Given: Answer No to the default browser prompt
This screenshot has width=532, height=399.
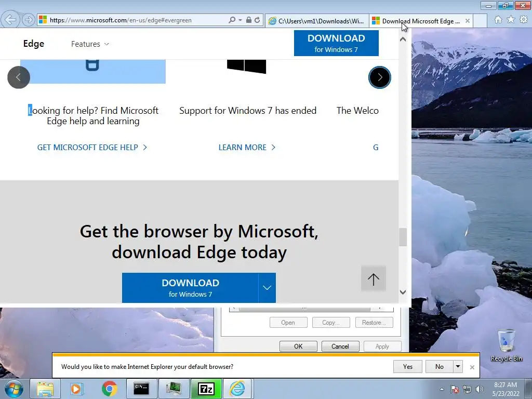Looking at the screenshot, I should coord(440,366).
